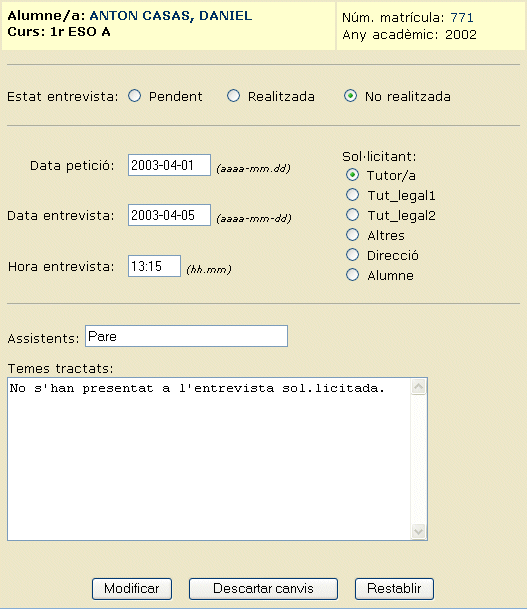The width and height of the screenshot is (527, 609).
Task: Click the Modificar button
Action: coord(132,589)
